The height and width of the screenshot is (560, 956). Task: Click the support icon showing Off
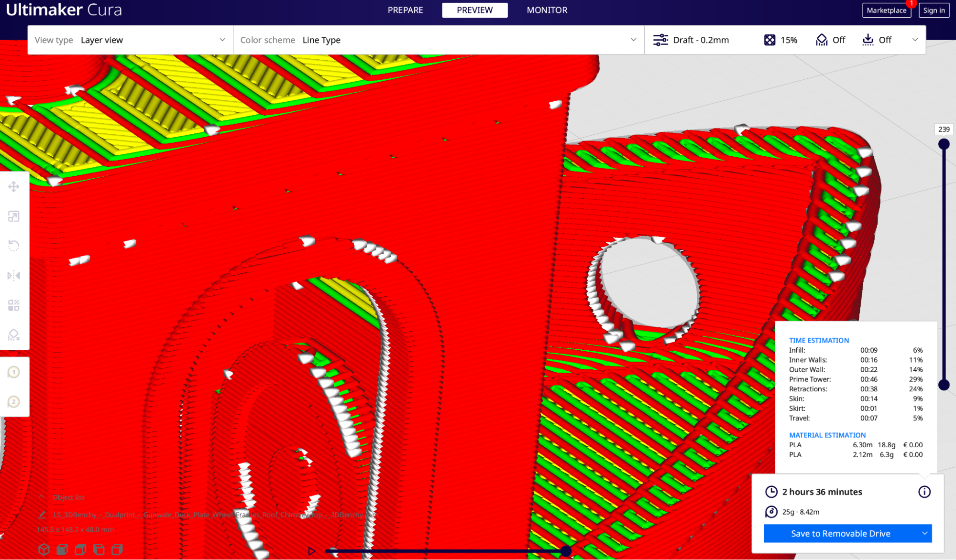pos(821,40)
